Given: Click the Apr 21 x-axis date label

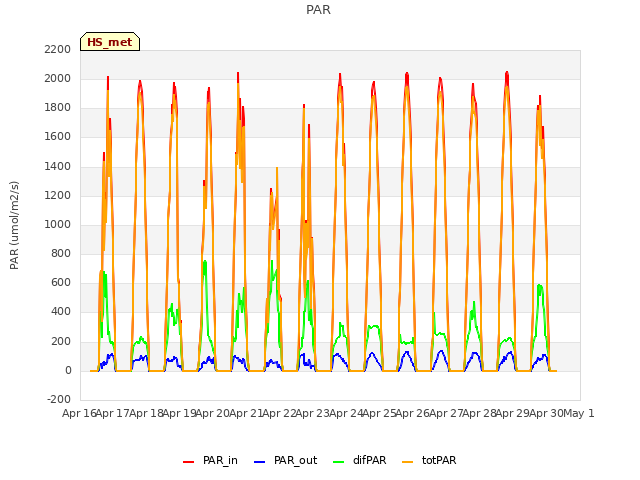Looking at the screenshot, I should click(x=246, y=413).
